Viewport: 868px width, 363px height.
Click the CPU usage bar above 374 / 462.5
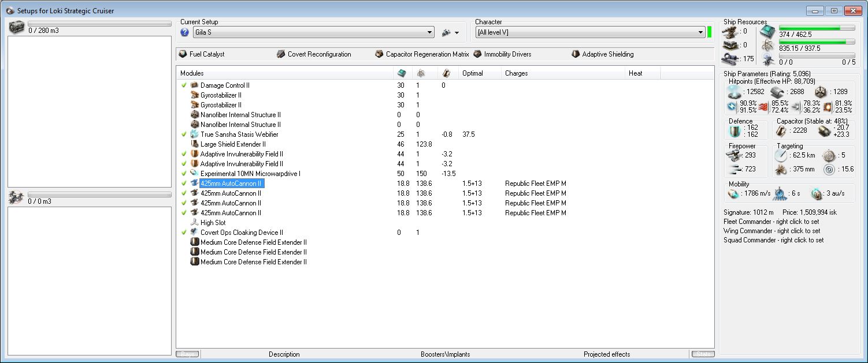[817, 28]
